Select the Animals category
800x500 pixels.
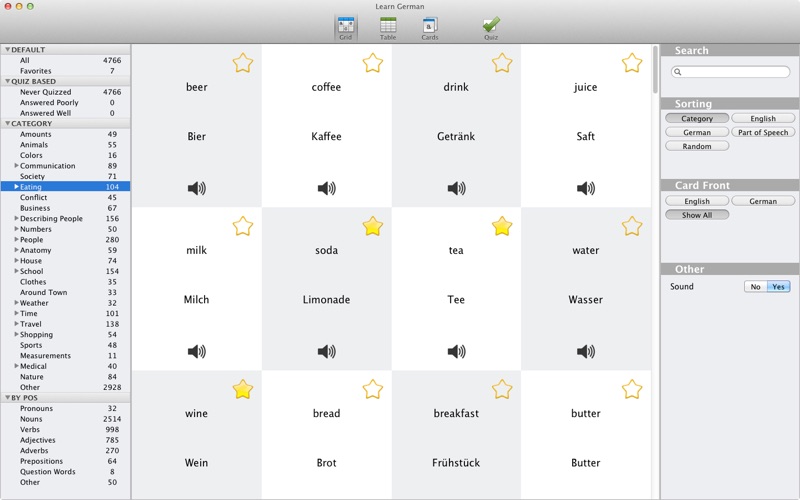(x=65, y=144)
